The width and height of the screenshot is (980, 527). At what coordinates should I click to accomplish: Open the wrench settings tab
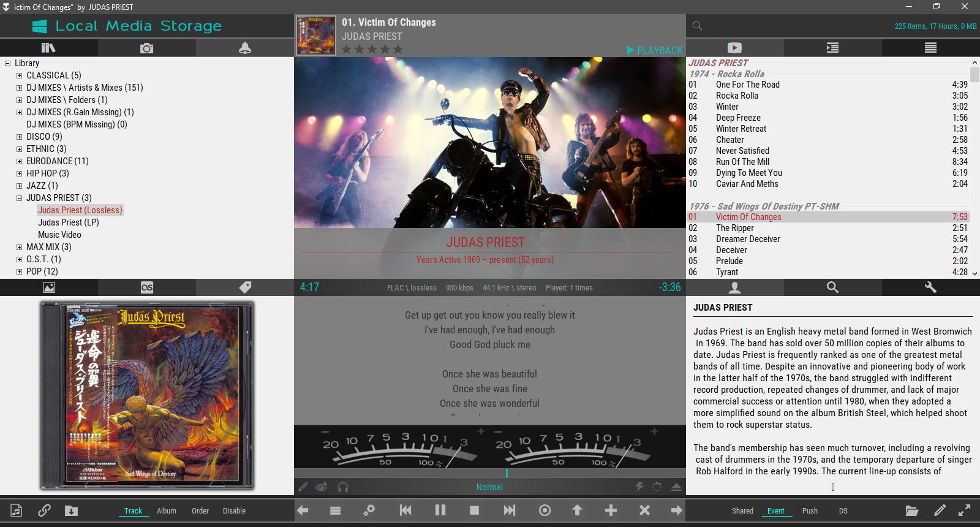click(x=930, y=287)
